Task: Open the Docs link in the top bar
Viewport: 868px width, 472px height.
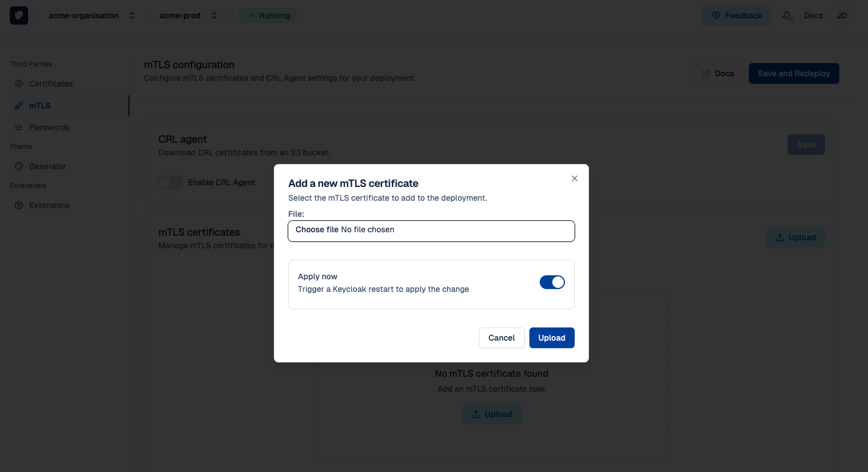Action: 813,15
